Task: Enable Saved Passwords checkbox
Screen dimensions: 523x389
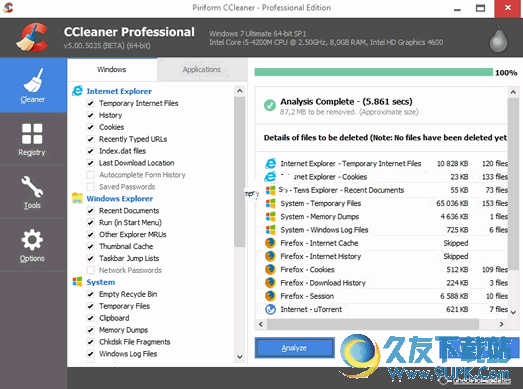Action: click(x=90, y=186)
